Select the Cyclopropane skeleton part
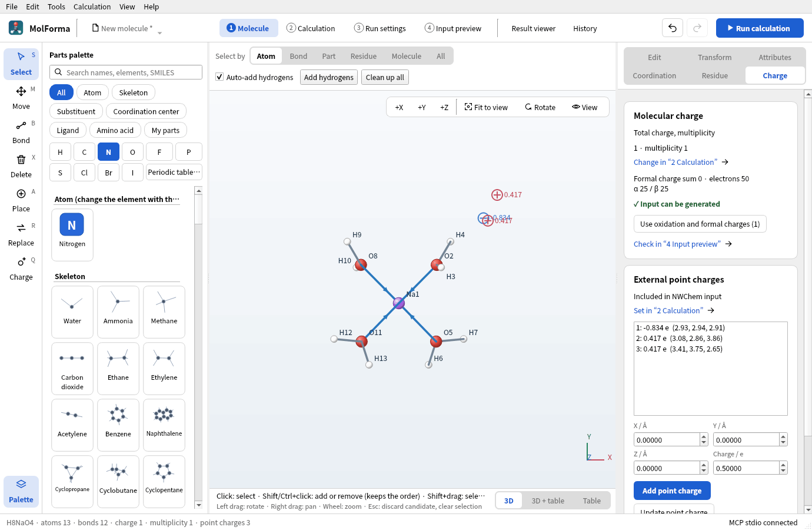The height and width of the screenshot is (530, 812). point(72,482)
